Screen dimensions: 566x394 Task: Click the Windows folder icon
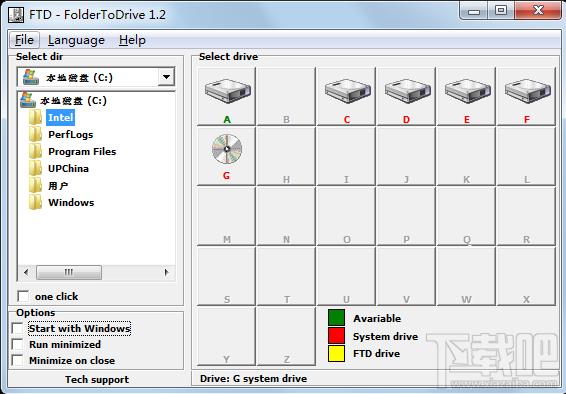(35, 202)
